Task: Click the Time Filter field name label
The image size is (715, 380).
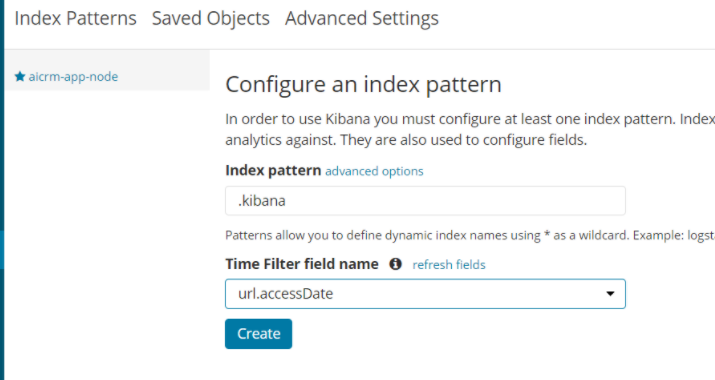Action: tap(302, 264)
